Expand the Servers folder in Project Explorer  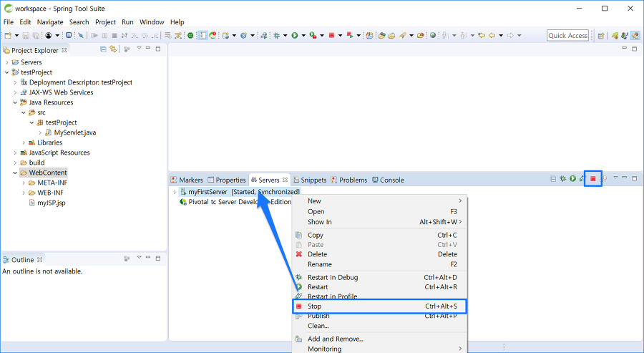[7, 62]
